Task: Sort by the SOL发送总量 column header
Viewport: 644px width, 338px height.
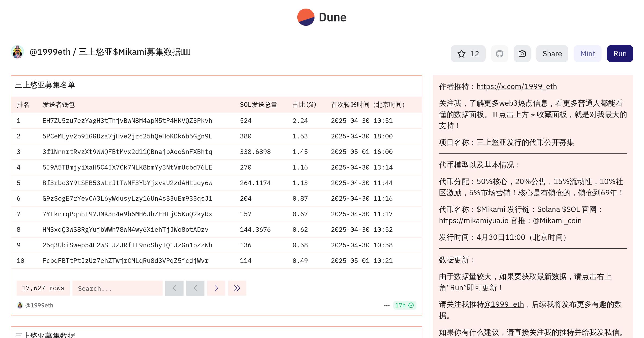Action: pyautogui.click(x=258, y=105)
